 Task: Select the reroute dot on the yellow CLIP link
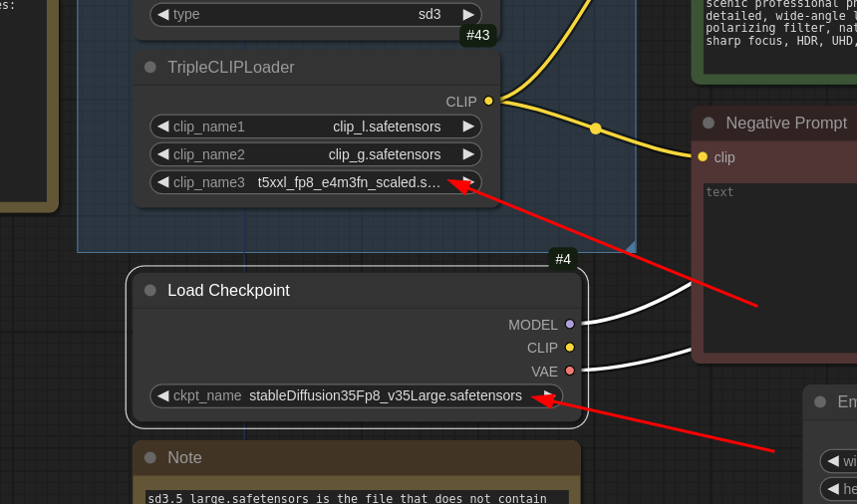(x=596, y=128)
